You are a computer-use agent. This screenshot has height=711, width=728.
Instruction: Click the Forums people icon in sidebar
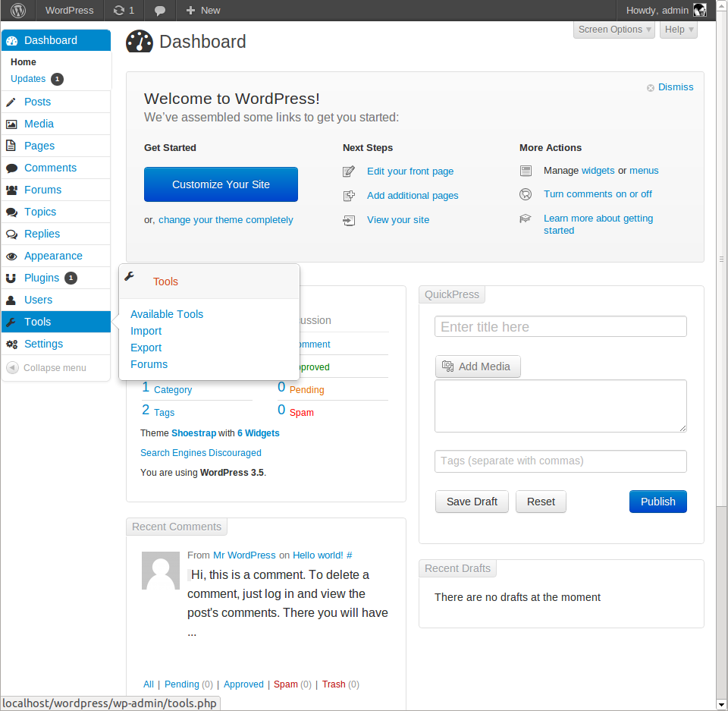pos(11,190)
